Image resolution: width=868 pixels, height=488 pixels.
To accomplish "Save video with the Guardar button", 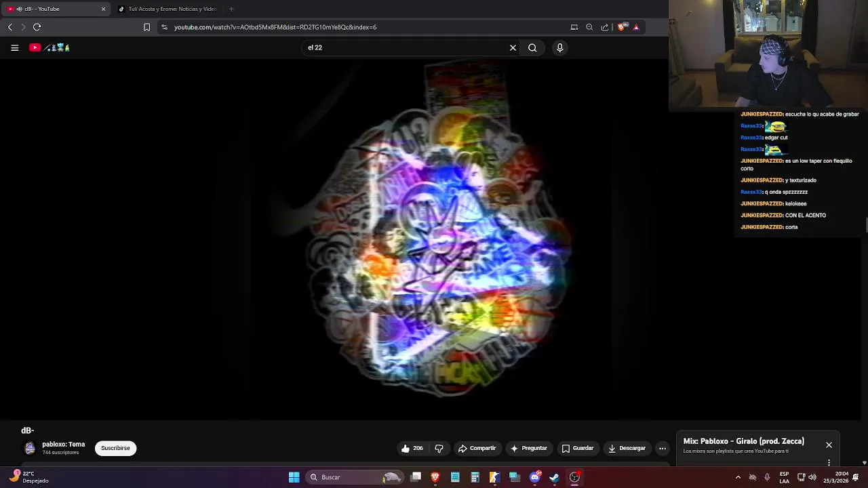I will point(578,448).
